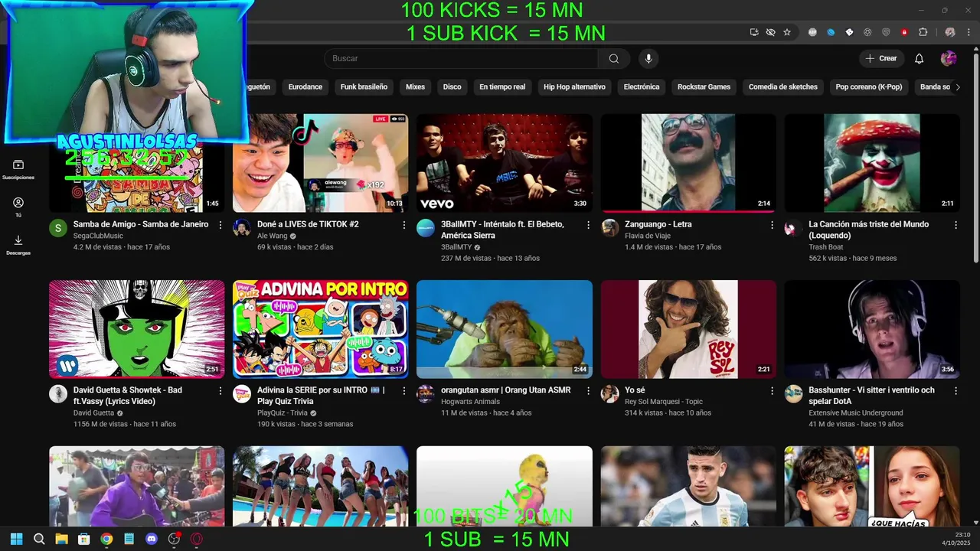Bookmark this page with star icon
This screenshot has height=551, width=980.
[787, 32]
